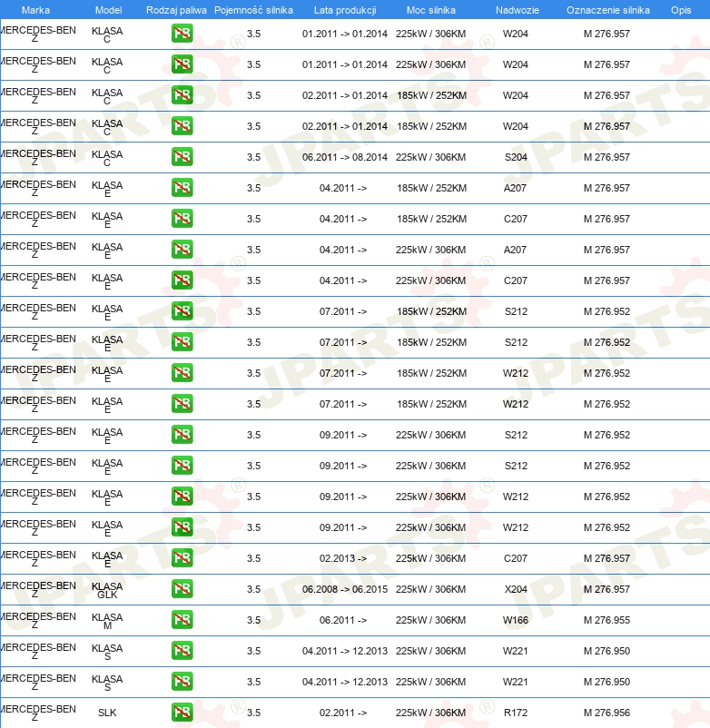Click the petrol fuel icon in the SLK row
The height and width of the screenshot is (728, 710).
click(182, 713)
